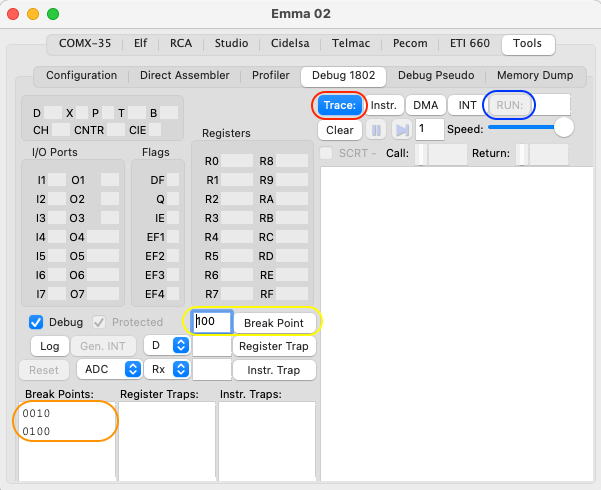Enable the SCRT checkbox
601x490 pixels.
tap(326, 154)
